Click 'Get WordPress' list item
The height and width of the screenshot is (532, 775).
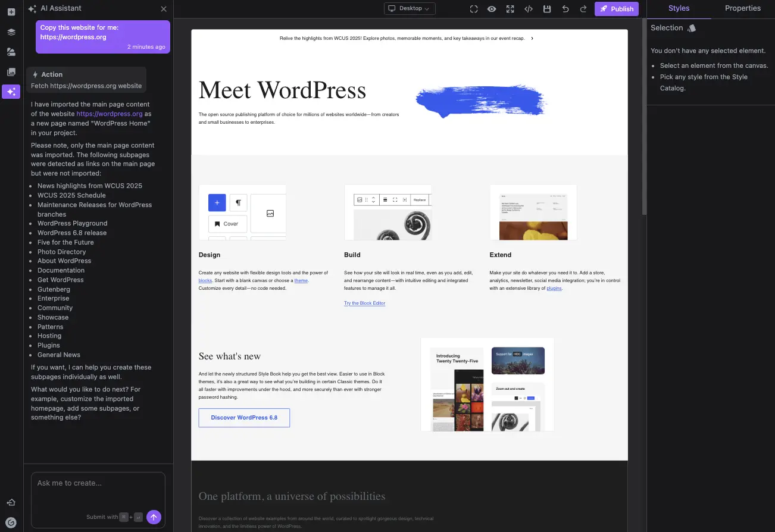click(61, 280)
